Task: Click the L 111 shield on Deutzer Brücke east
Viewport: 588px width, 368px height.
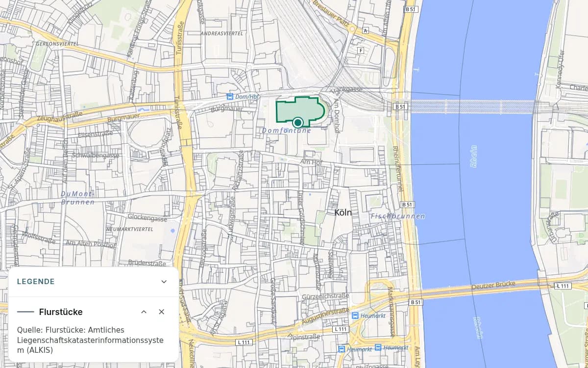Action: pos(563,286)
